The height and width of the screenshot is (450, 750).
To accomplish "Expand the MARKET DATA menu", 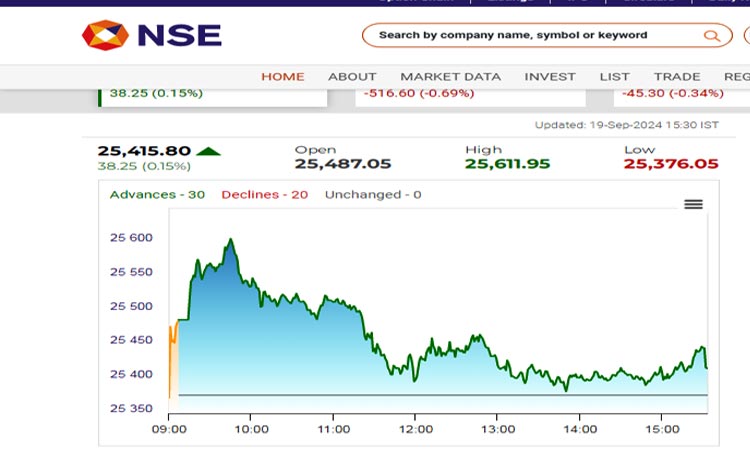I will (451, 77).
